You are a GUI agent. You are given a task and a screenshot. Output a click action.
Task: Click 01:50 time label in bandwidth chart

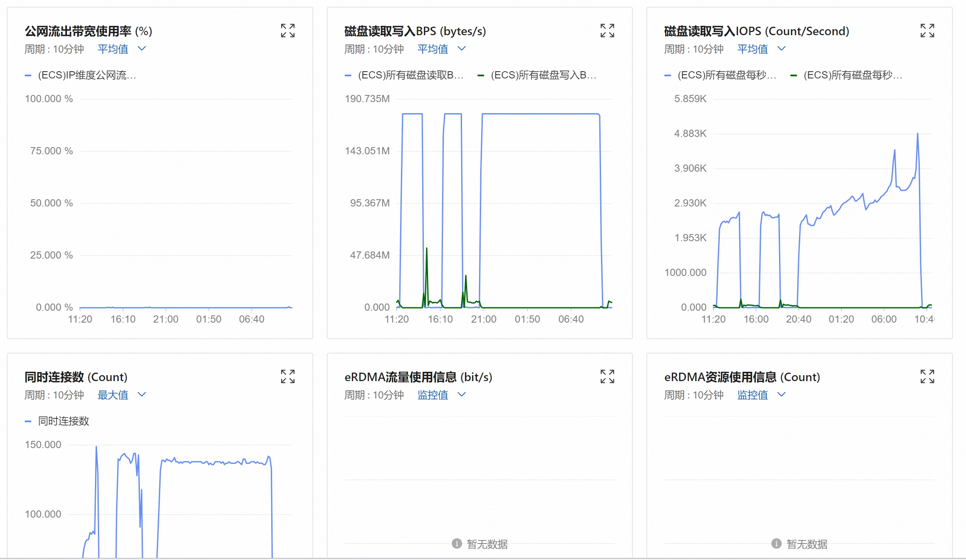(209, 319)
